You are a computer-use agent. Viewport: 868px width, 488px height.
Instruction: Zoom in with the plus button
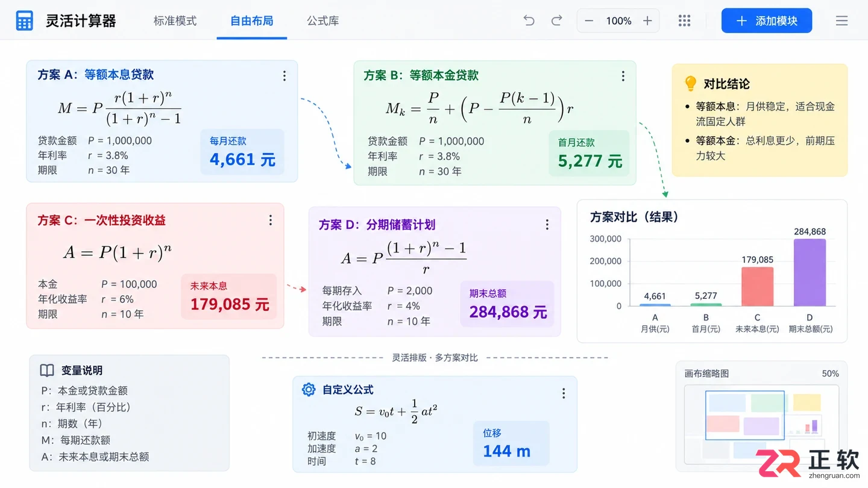pyautogui.click(x=647, y=21)
